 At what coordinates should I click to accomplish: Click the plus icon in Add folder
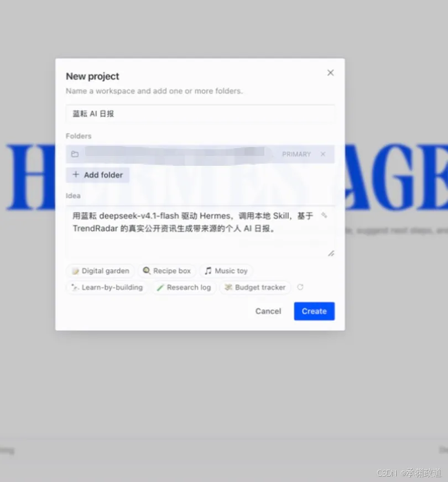tap(76, 175)
